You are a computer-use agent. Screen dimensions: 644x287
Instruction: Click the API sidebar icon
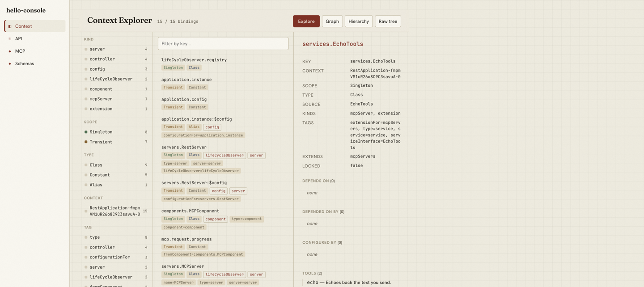(10, 39)
